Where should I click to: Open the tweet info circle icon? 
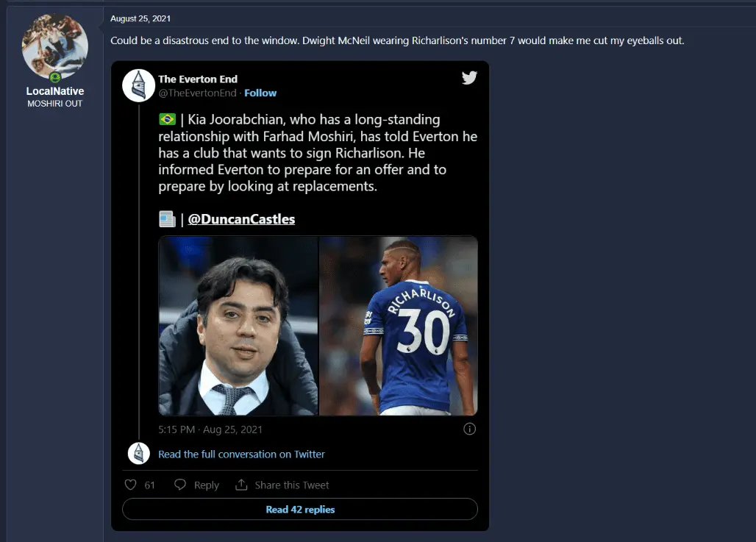coord(470,429)
